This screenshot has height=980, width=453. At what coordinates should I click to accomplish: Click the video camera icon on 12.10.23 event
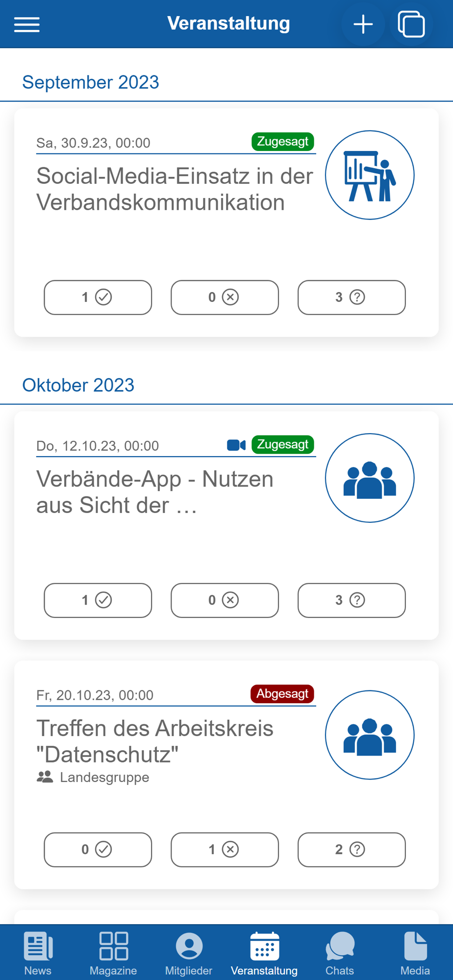[x=236, y=445]
